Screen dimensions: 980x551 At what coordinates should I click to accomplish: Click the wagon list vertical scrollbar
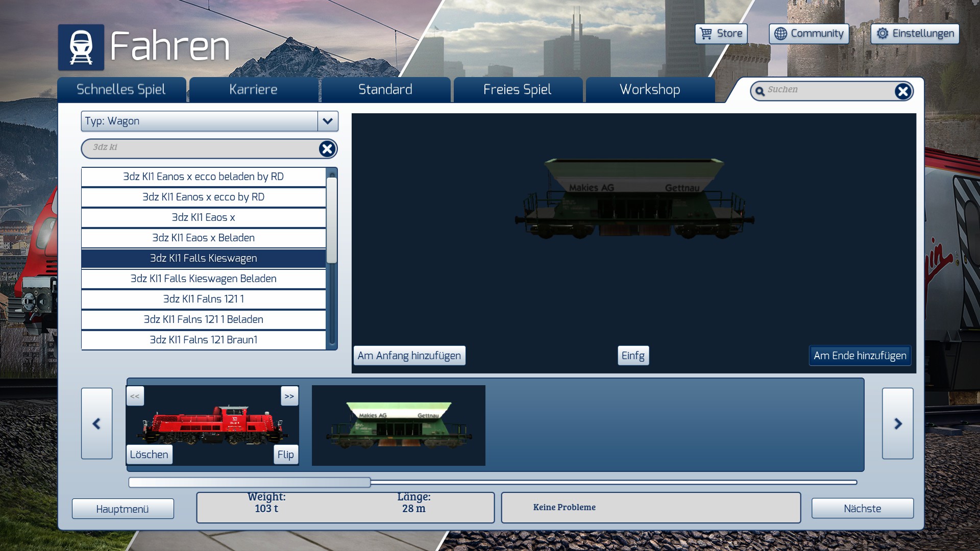(332, 220)
